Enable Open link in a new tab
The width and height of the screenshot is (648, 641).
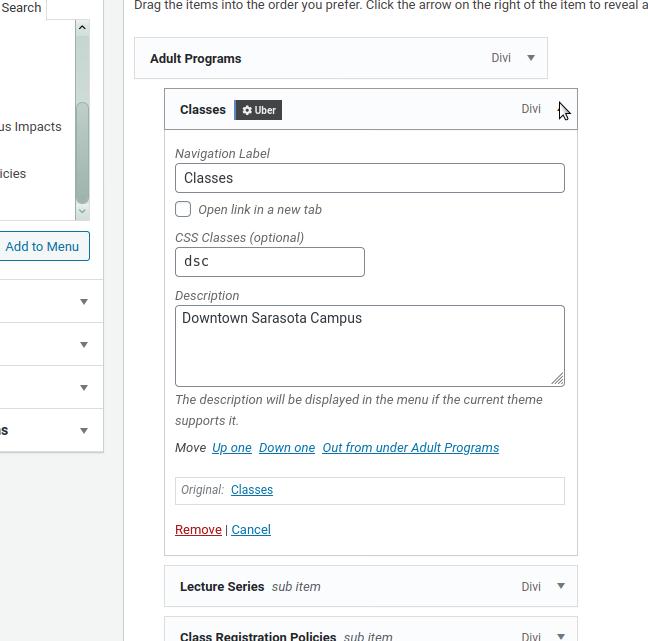point(183,209)
